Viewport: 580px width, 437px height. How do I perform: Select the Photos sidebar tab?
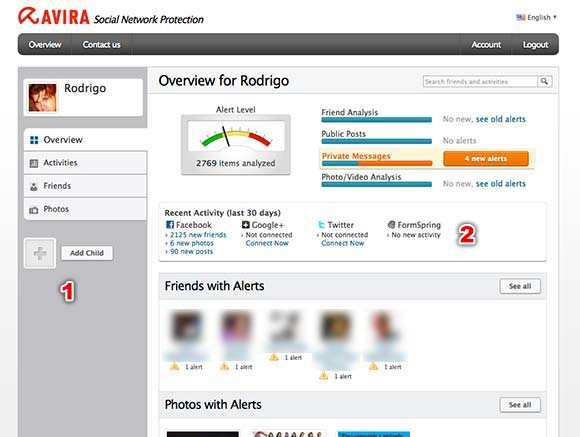click(x=85, y=209)
